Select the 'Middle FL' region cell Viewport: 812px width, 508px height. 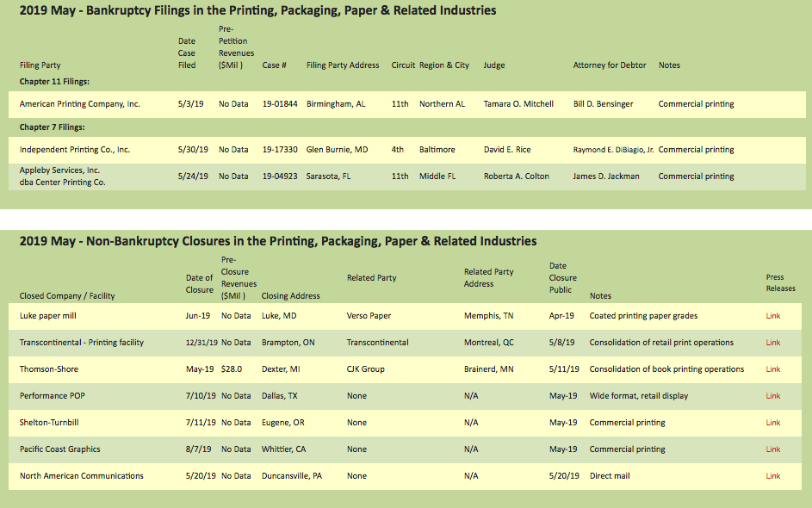(437, 177)
